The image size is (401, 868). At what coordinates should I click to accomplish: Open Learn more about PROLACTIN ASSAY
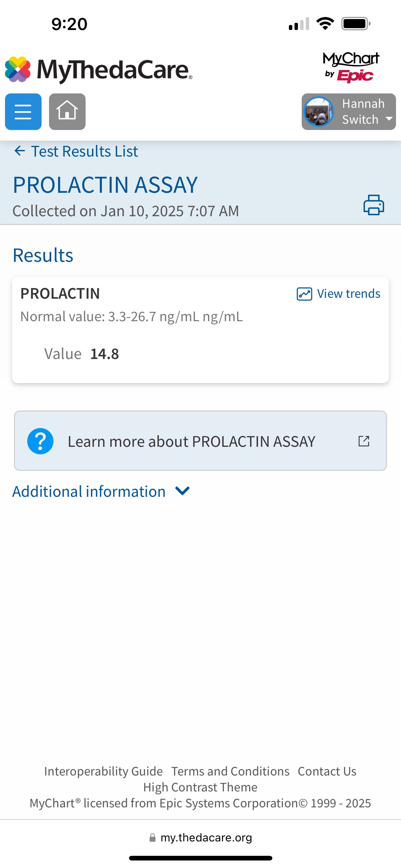point(191,441)
